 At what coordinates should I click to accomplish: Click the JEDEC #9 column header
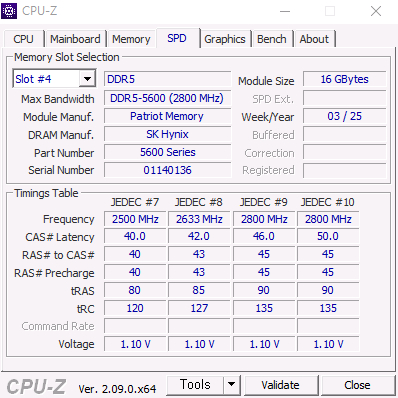click(x=264, y=202)
